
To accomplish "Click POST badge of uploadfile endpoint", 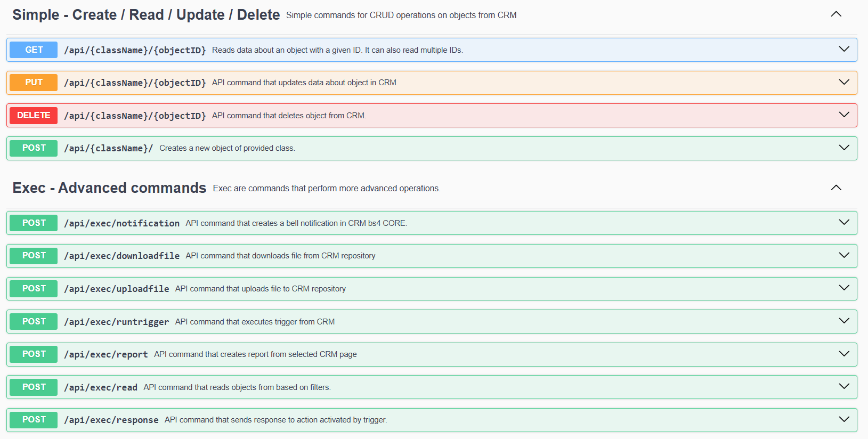I will (34, 288).
